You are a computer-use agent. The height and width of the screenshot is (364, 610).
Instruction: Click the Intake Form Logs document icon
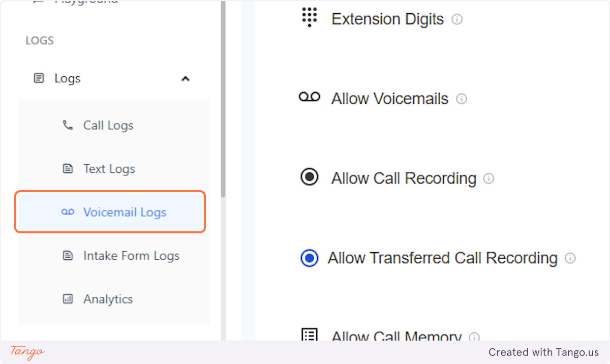68,256
